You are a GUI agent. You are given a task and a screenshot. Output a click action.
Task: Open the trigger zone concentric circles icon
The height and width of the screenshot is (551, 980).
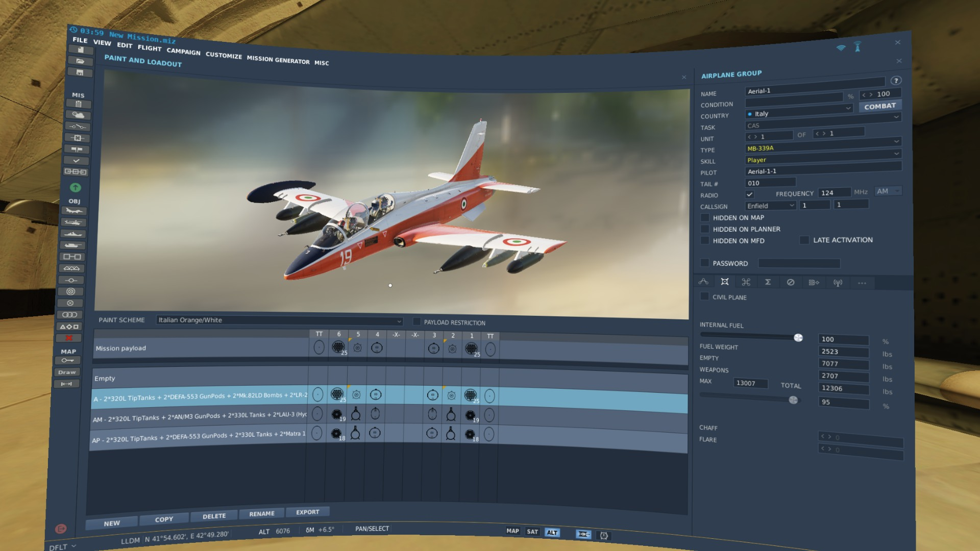point(71,291)
